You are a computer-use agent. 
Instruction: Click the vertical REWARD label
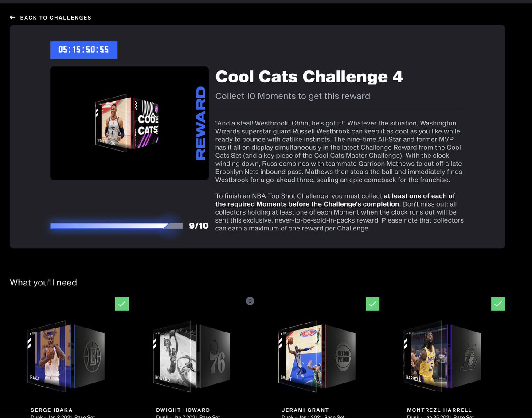(x=200, y=123)
